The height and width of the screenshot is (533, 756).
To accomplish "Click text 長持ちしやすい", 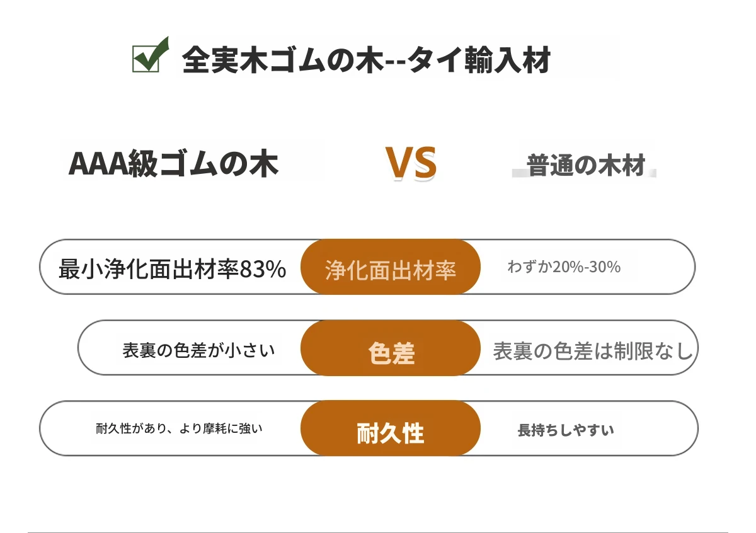I will coord(566,430).
